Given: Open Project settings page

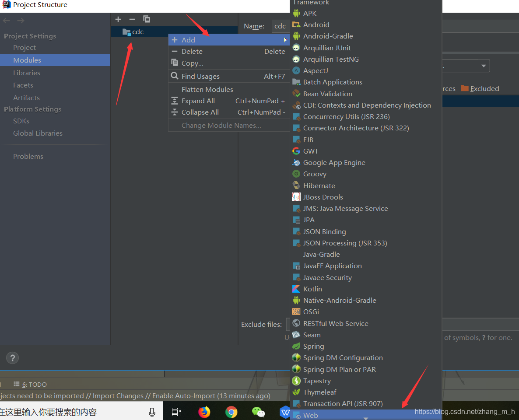Looking at the screenshot, I should pyautogui.click(x=55, y=47).
